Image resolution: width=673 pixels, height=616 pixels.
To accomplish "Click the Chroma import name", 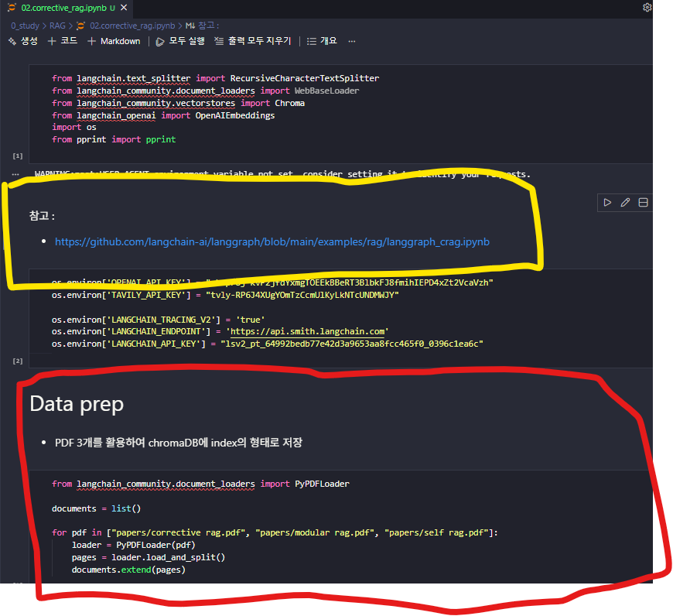I will 290,103.
